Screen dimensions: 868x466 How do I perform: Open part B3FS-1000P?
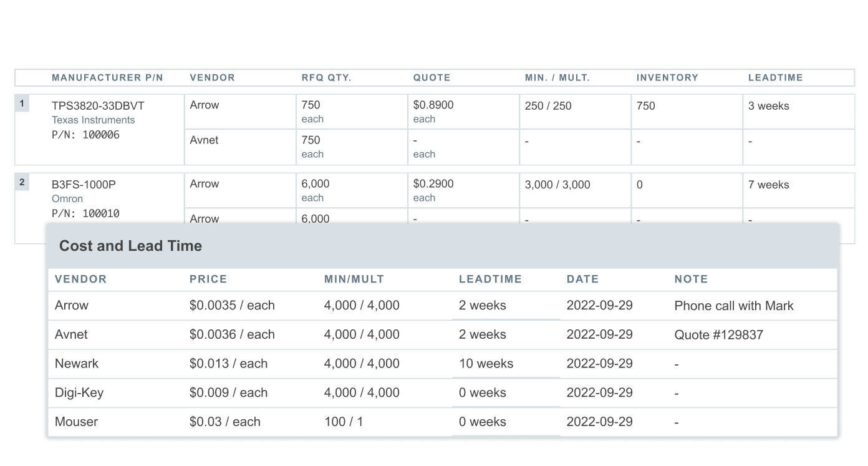(x=84, y=185)
